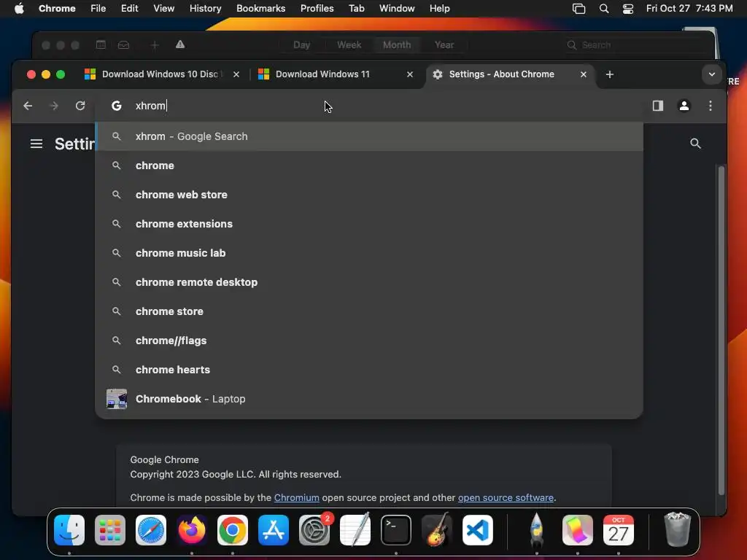The width and height of the screenshot is (747, 560).
Task: Launch GarageBand from the Dock
Action: pos(437,530)
